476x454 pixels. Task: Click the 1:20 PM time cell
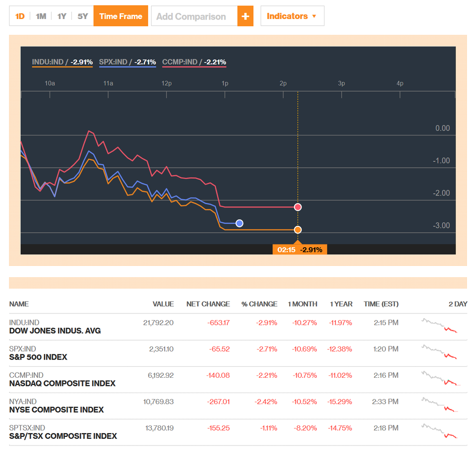coord(385,349)
